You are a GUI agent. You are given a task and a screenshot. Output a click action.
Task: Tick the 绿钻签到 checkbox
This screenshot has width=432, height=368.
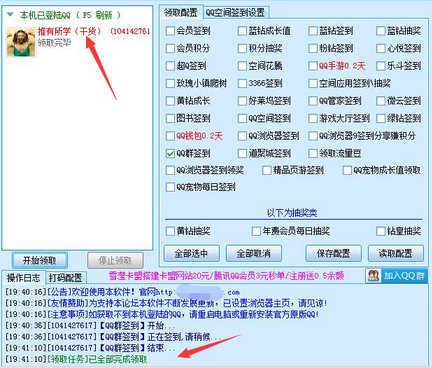(380, 118)
